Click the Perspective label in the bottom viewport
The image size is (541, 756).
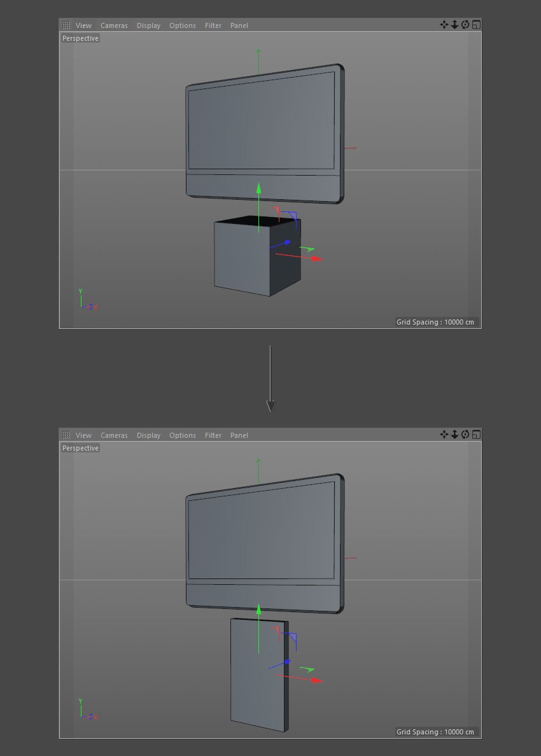(x=80, y=448)
